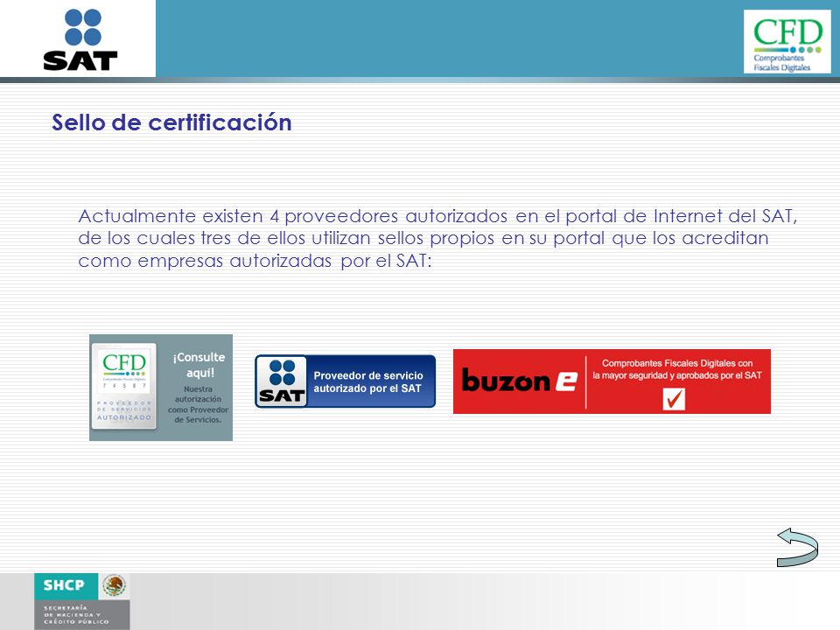Click 'Comprobantes Fiscales Digitales con' banner text

pyautogui.click(x=677, y=363)
